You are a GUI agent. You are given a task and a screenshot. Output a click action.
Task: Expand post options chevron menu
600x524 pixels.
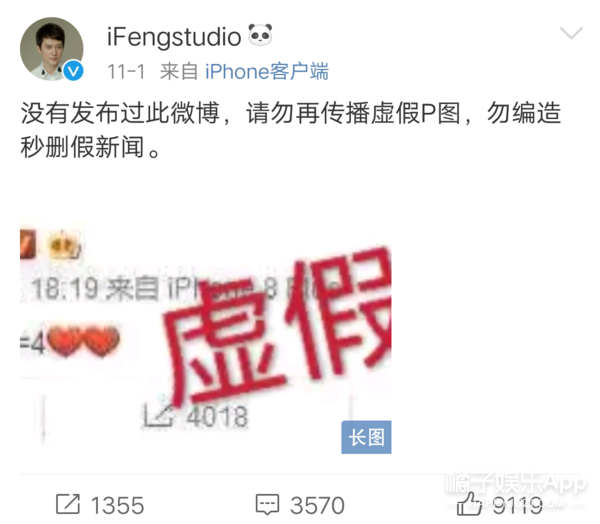(x=571, y=33)
